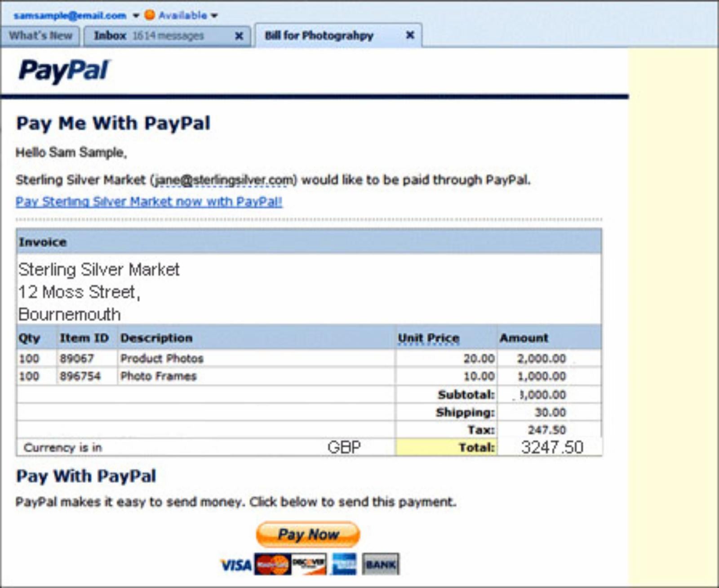The height and width of the screenshot is (588, 719).
Task: Select the Bill for Photograhpy tab
Action: [x=338, y=35]
